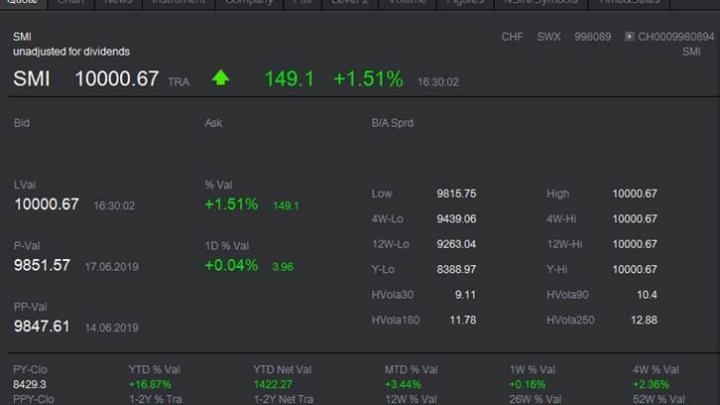Image resolution: width=720 pixels, height=405 pixels.
Task: Click the MTD % Val +3.44% figure
Action: click(403, 384)
